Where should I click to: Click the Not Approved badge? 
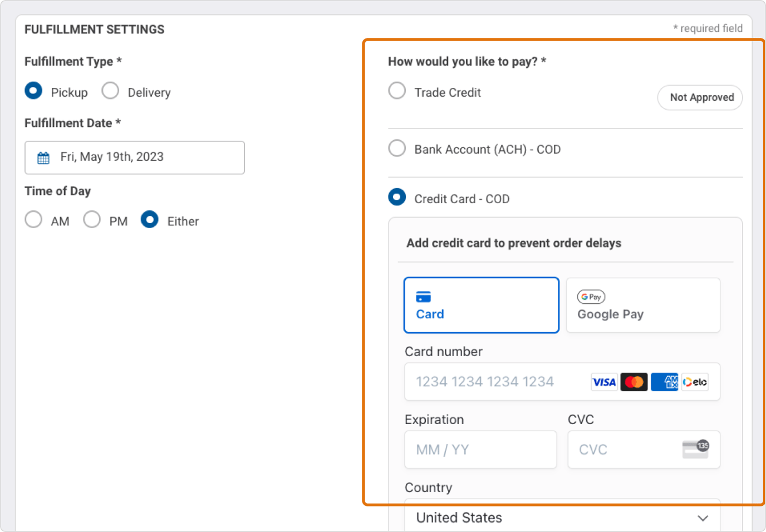coord(700,97)
